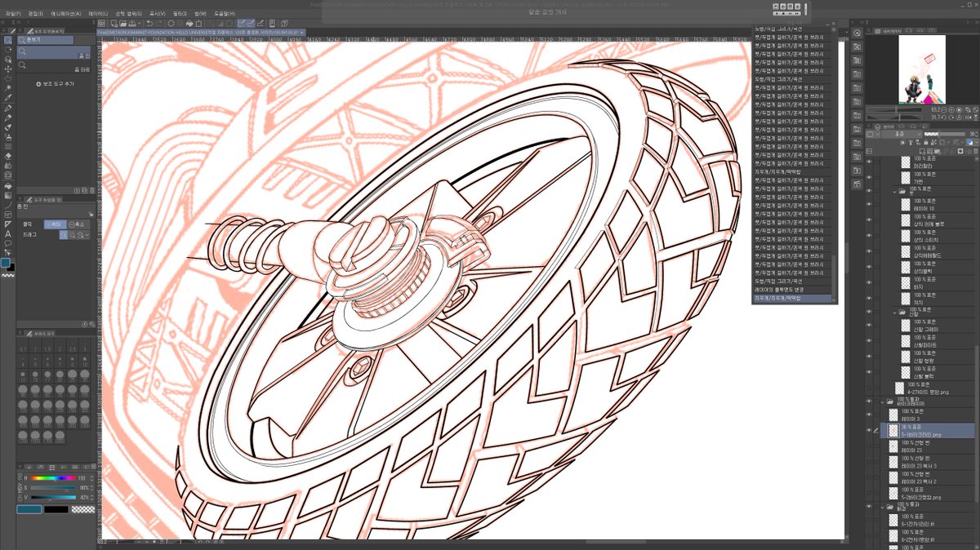The width and height of the screenshot is (980, 550).
Task: Toggle visibility of 5-1바이크라인.png layer
Action: 868,431
